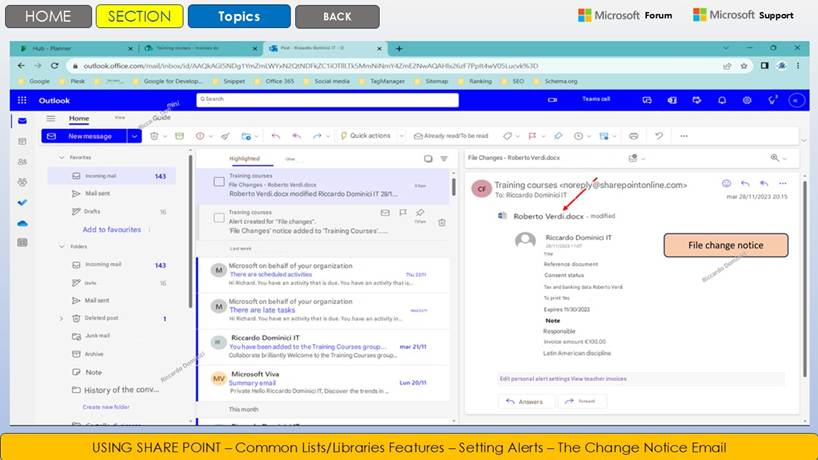Screen dimensions: 818x460
Task: Click the print icon in toolbar
Action: [x=631, y=136]
